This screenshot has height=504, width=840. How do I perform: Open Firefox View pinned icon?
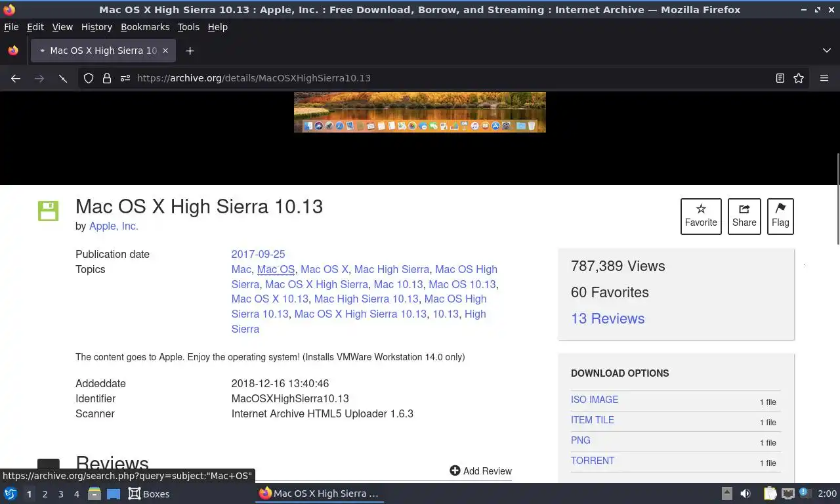point(13,51)
